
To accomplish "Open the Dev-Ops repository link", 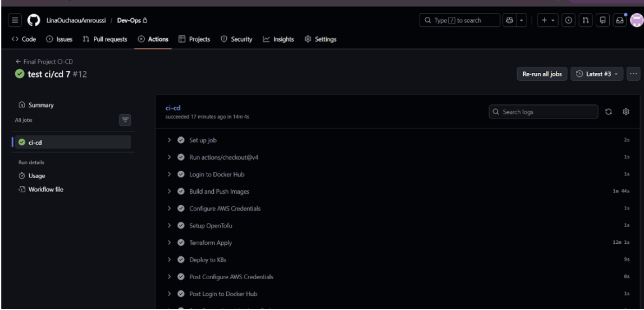I will pyautogui.click(x=129, y=21).
